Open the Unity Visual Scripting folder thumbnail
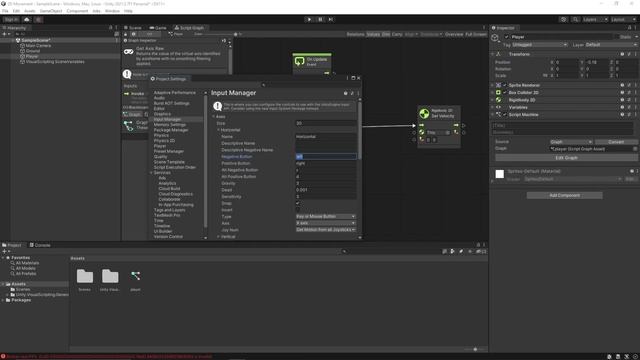 tap(110, 277)
